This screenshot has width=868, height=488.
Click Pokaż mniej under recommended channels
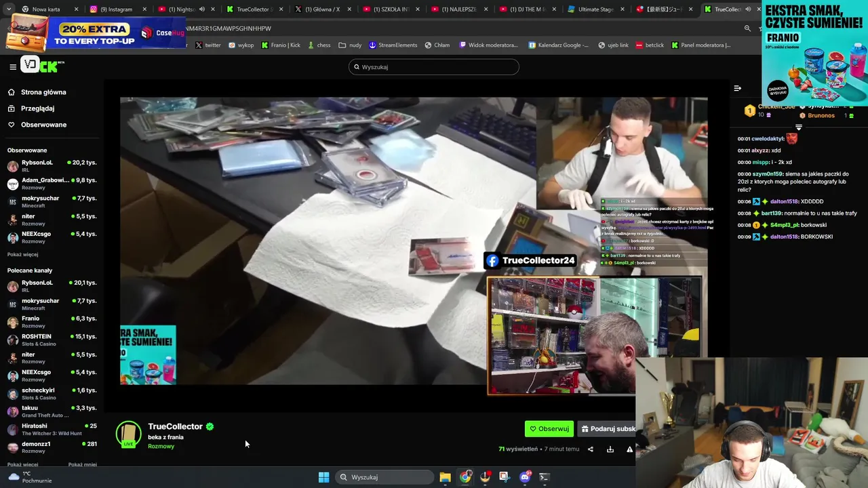coord(83,465)
